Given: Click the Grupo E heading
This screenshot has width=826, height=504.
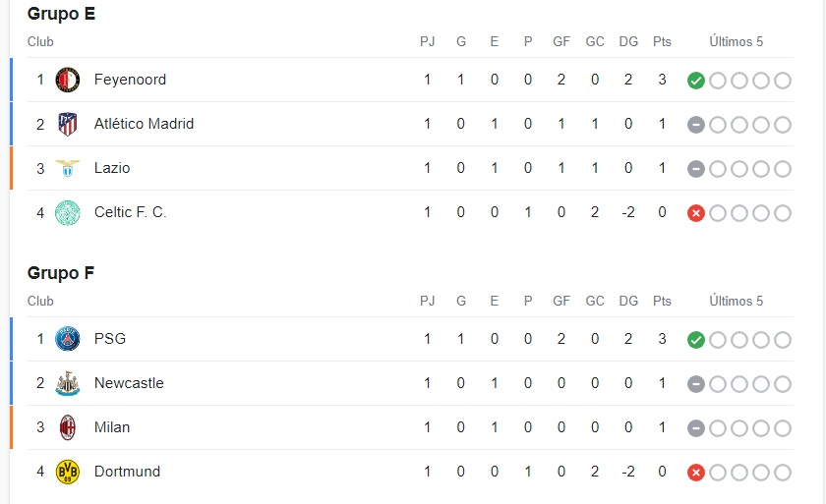Looking at the screenshot, I should tap(61, 14).
